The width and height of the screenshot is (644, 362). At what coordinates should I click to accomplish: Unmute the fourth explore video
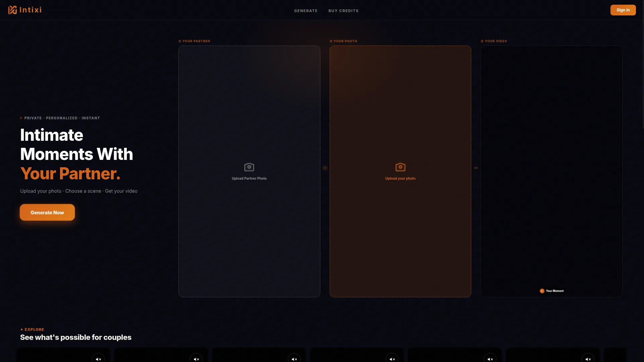[392, 359]
